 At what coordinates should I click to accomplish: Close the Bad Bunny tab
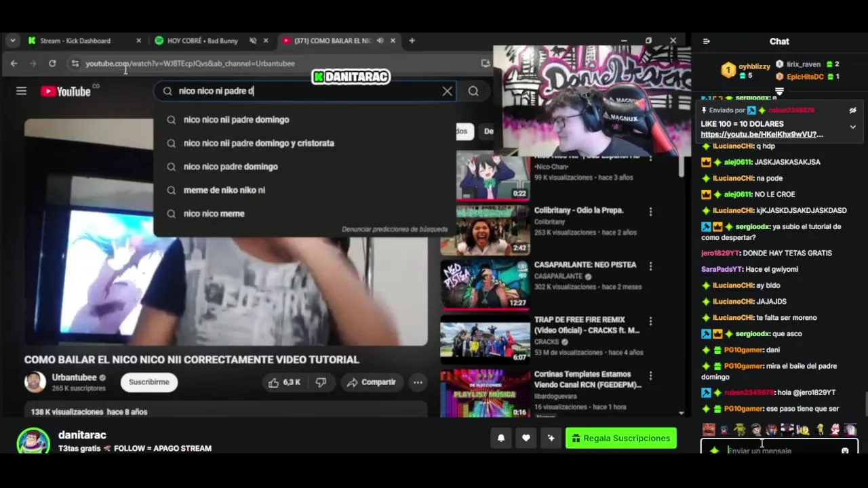pos(266,41)
